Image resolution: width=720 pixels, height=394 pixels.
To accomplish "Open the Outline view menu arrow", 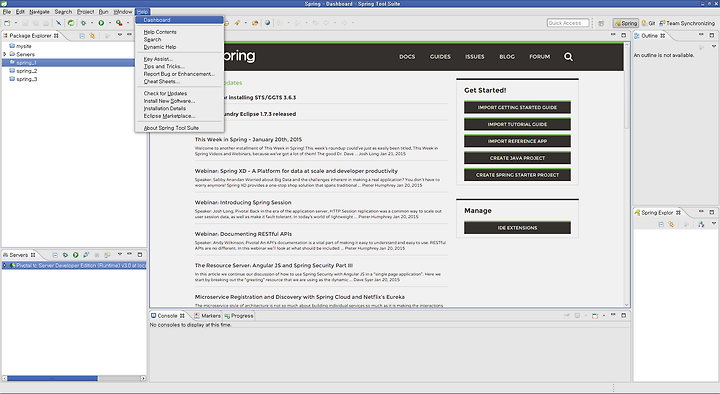I will [714, 47].
